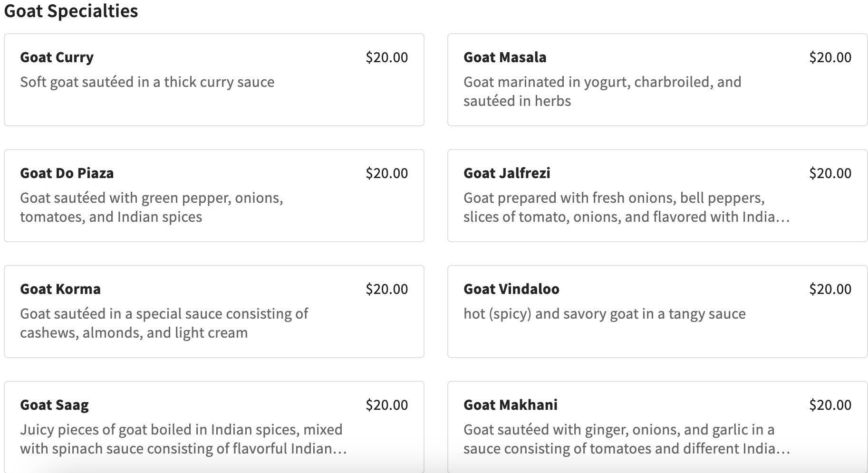The height and width of the screenshot is (473, 868).
Task: Click the Goat Masala price label
Action: [x=830, y=57]
